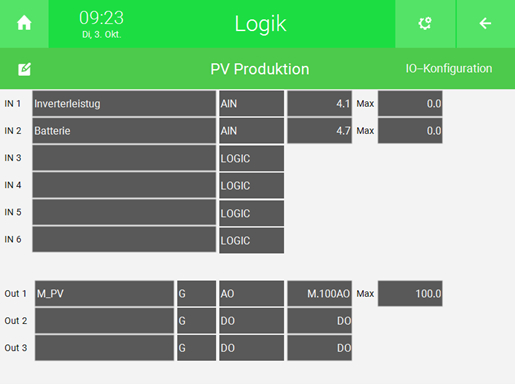Image resolution: width=515 pixels, height=384 pixels.
Task: Open the IN 3 LOGIC type selector
Action: 252,158
